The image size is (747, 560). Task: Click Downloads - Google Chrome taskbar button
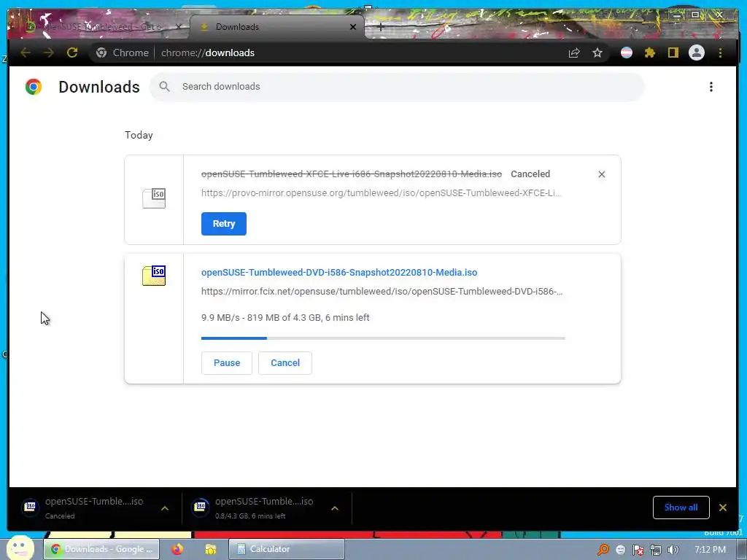click(102, 549)
